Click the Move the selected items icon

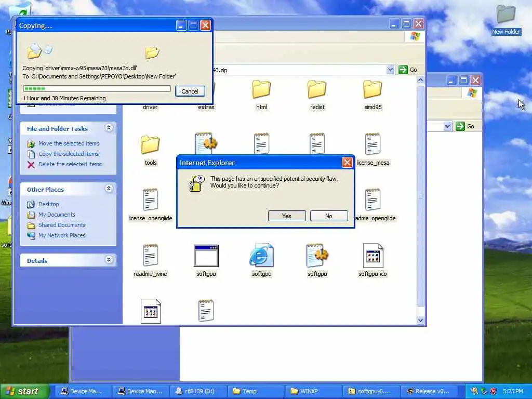[x=31, y=144]
